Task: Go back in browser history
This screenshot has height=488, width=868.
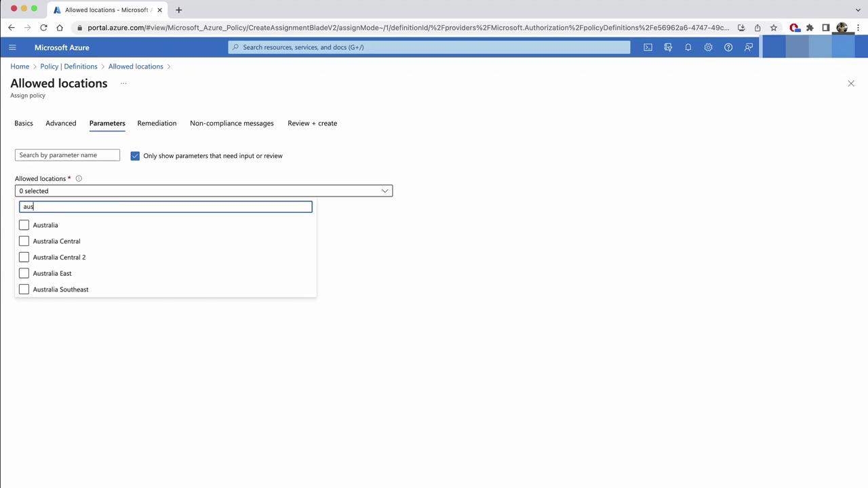Action: click(x=12, y=28)
